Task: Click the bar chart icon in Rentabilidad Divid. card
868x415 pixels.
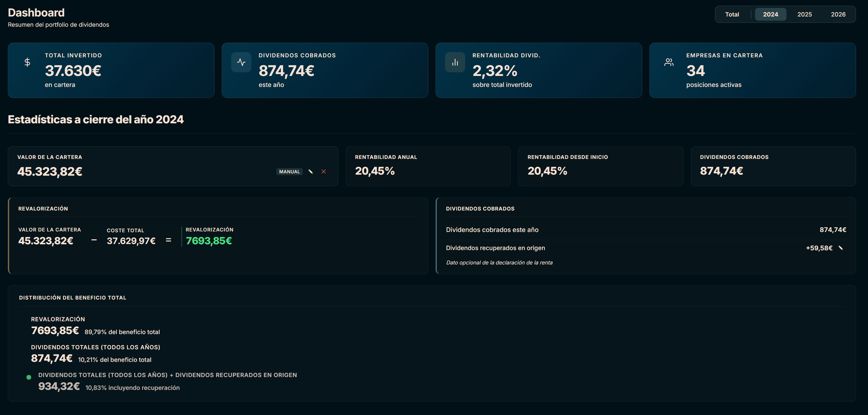Action: point(455,62)
